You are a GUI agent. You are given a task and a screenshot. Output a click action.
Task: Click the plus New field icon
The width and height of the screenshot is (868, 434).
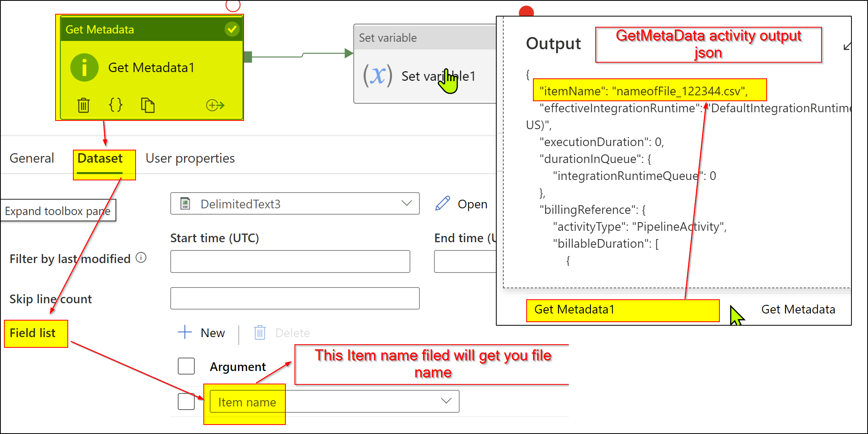(185, 332)
